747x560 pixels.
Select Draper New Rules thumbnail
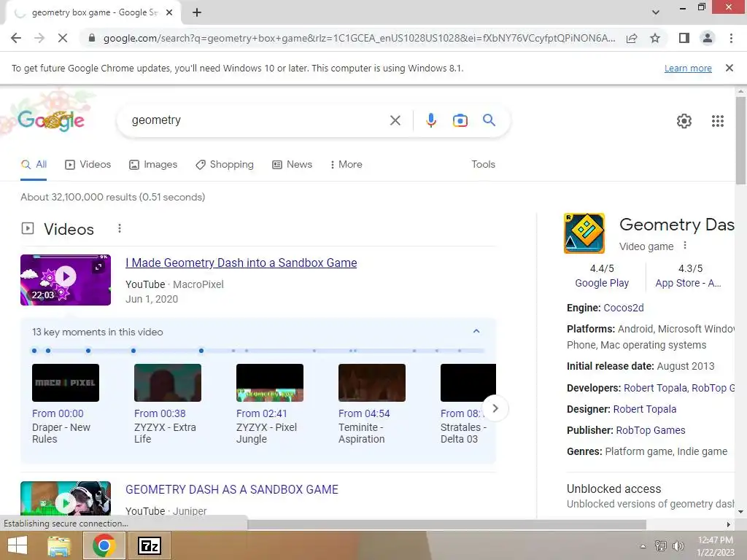coord(65,383)
